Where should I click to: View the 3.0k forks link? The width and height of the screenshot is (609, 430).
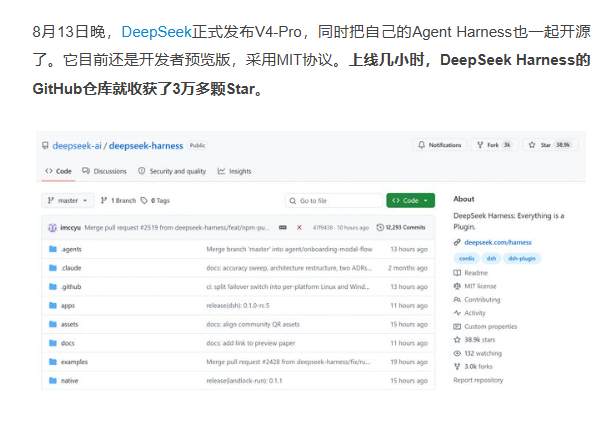(478, 367)
